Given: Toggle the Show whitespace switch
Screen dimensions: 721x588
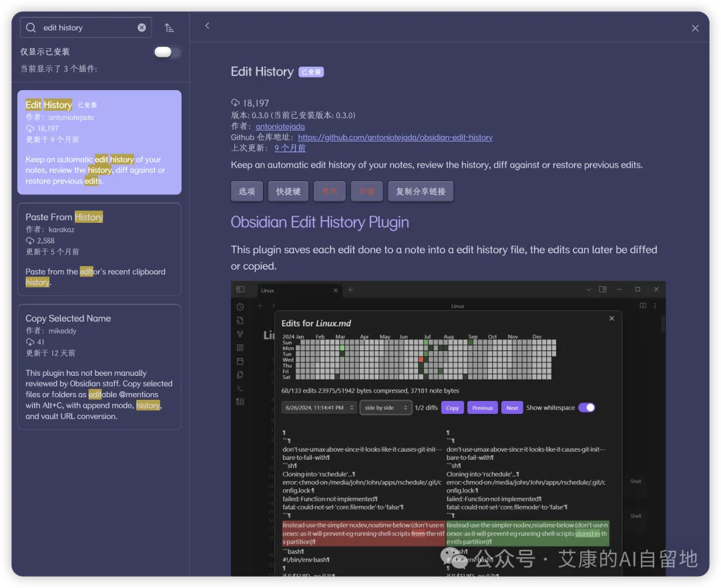Looking at the screenshot, I should 587,407.
